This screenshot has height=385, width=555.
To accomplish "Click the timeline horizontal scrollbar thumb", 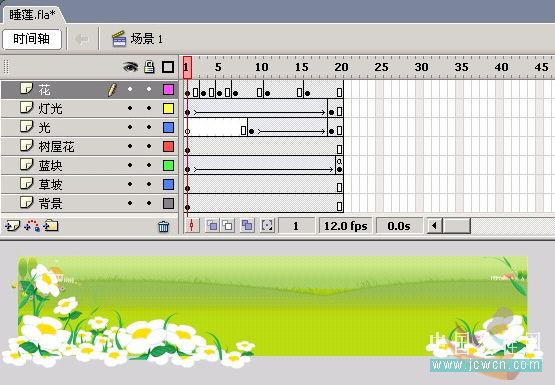I will 457,226.
